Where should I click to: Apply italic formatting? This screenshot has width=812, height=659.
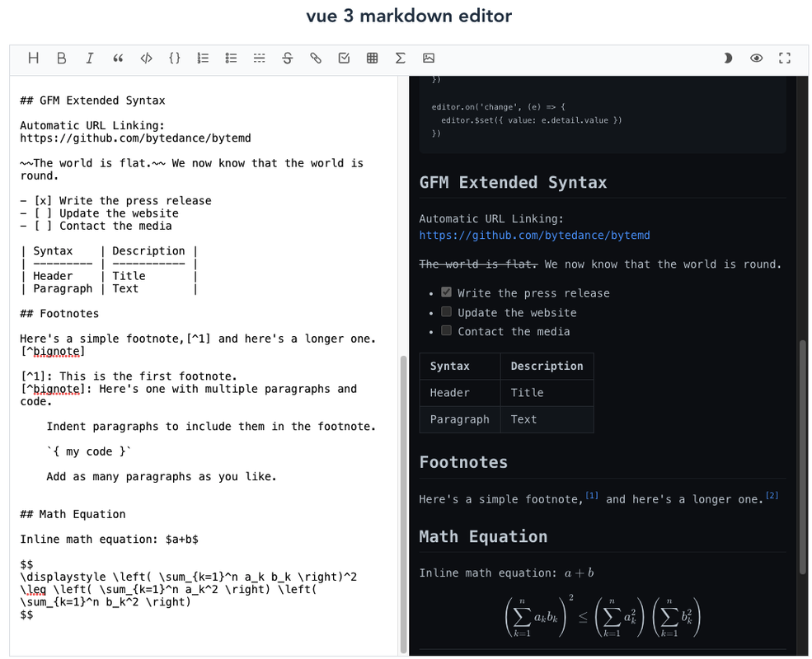pos(90,58)
